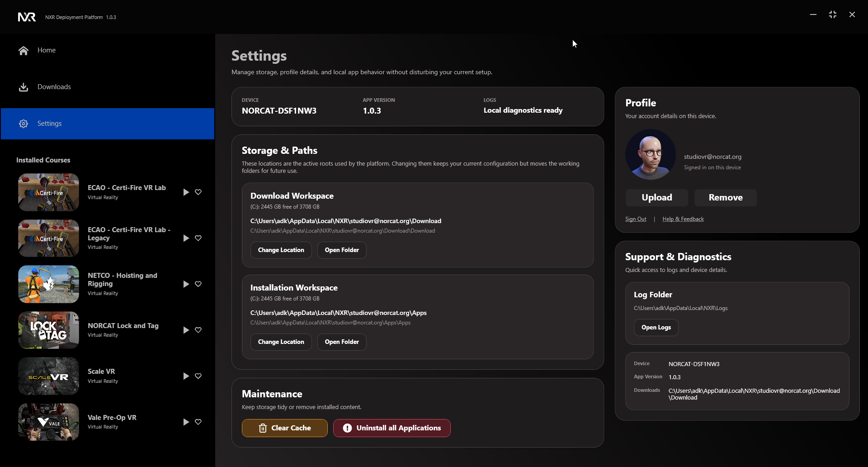The width and height of the screenshot is (868, 467).
Task: Remove the profile picture
Action: click(x=725, y=198)
